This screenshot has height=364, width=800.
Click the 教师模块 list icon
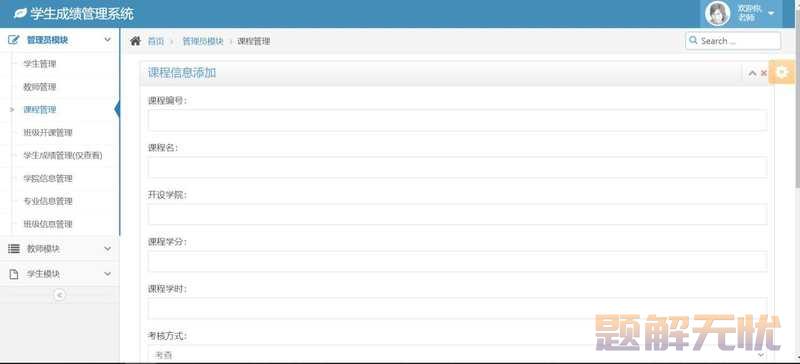[14, 249]
